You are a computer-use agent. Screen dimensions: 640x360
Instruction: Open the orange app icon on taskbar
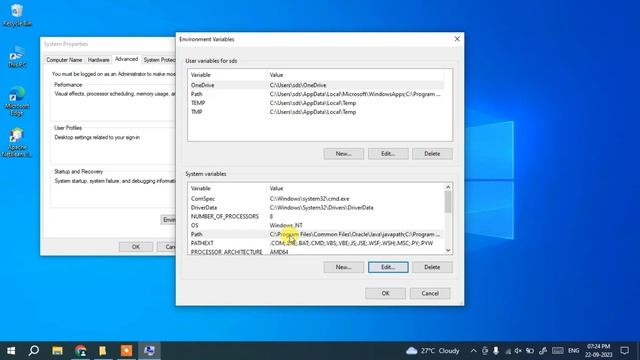[x=126, y=351]
